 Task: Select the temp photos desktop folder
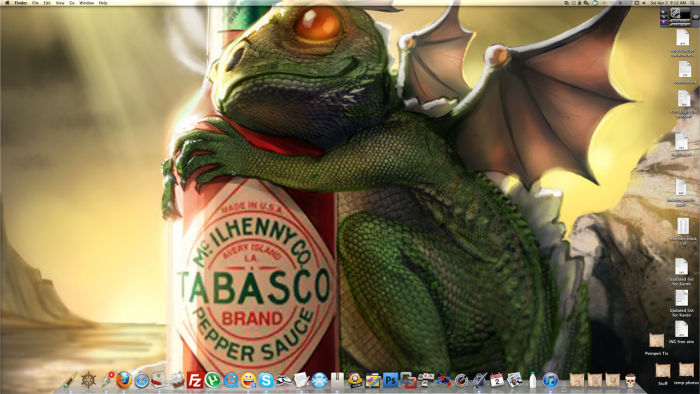point(686,373)
